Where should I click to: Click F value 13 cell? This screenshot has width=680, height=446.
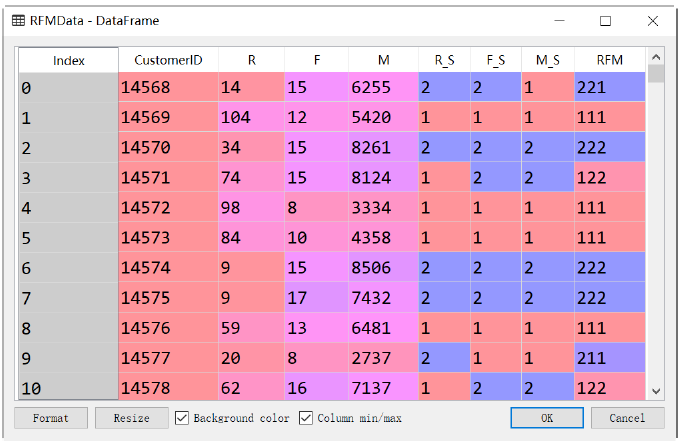pos(317,328)
